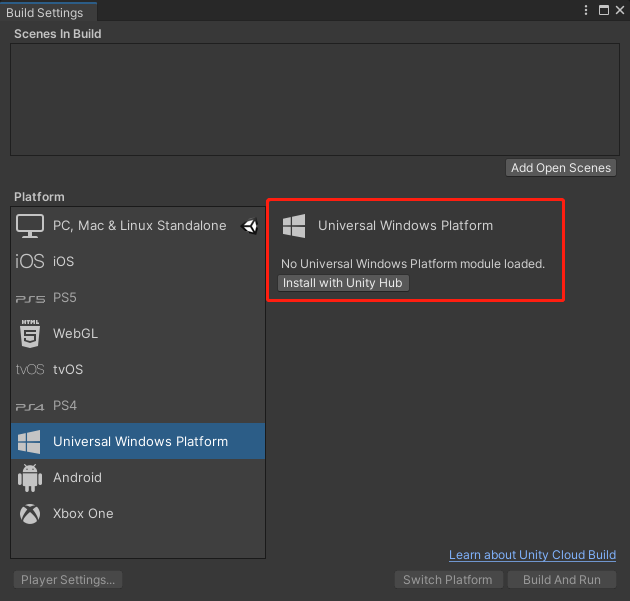
Task: Choose the PS4 platform row
Action: [138, 405]
